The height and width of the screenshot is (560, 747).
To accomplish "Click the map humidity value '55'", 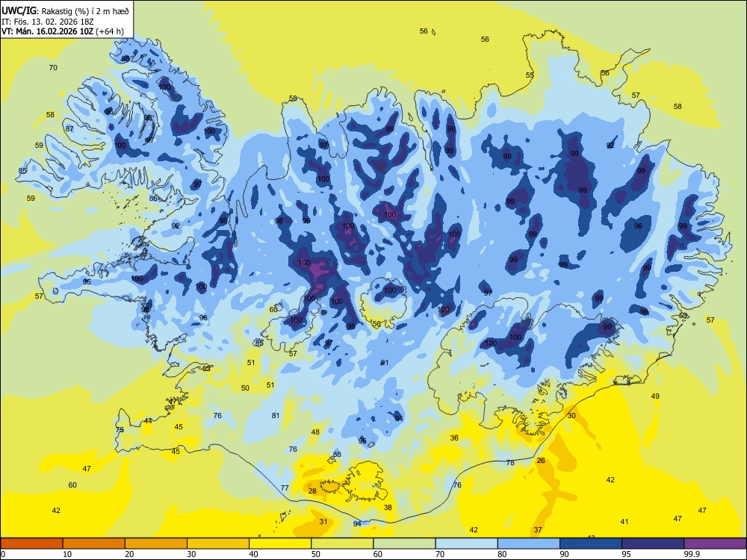I will (530, 75).
